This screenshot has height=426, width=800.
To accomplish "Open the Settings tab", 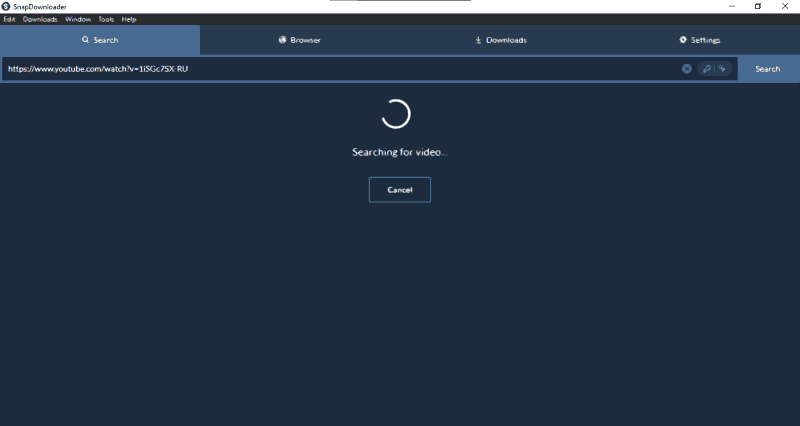I will click(x=699, y=40).
